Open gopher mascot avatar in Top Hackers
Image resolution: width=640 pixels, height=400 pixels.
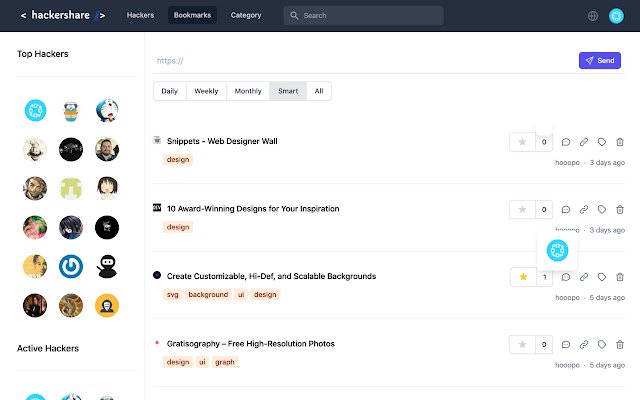pyautogui.click(x=71, y=111)
